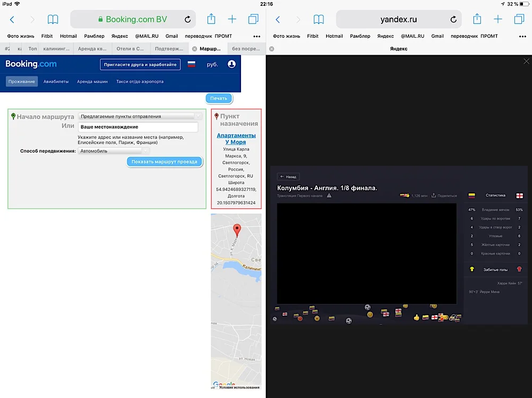Click Назад button on Yandex video
532x398 pixels.
pyautogui.click(x=288, y=176)
